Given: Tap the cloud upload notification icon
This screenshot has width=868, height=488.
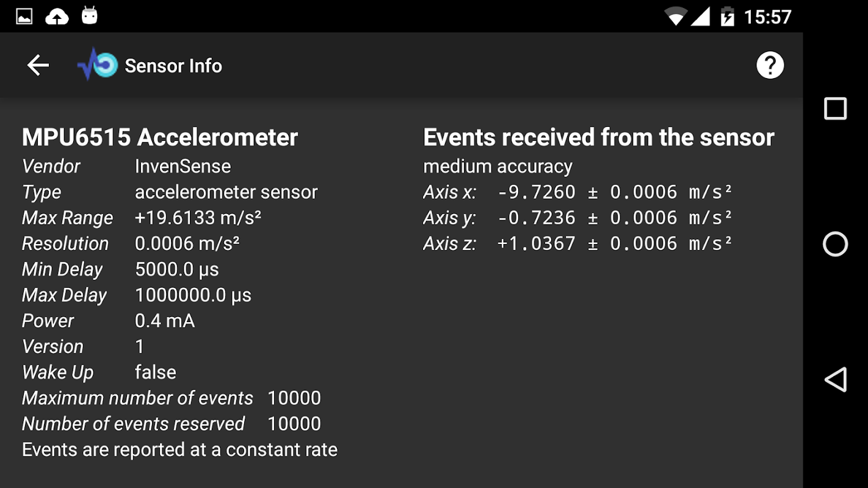Looking at the screenshot, I should (57, 16).
